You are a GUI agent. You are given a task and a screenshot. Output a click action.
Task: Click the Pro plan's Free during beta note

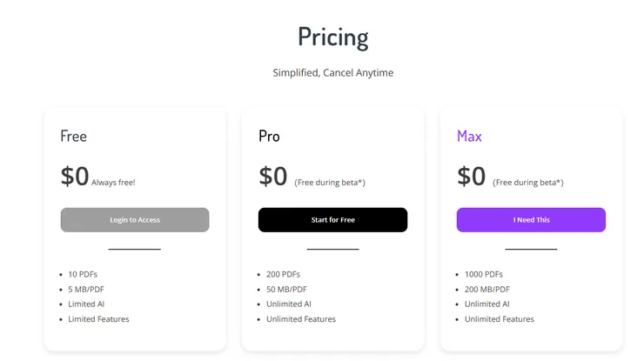330,183
